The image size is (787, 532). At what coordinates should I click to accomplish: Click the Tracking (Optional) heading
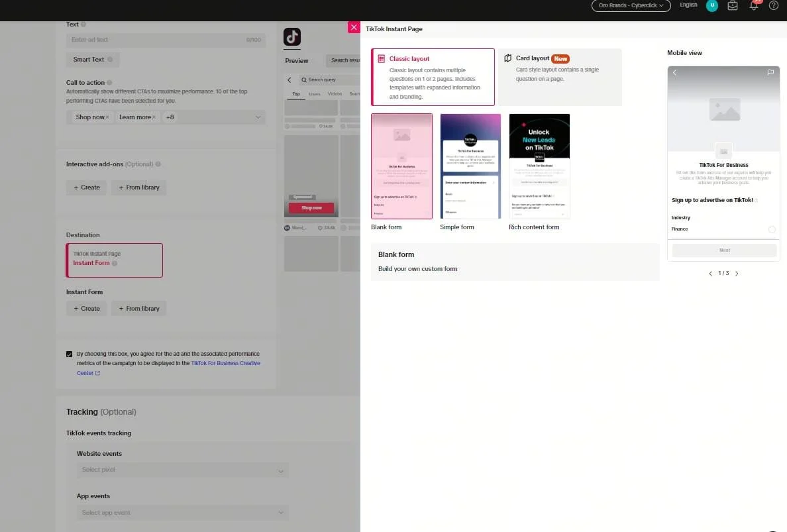point(101,412)
